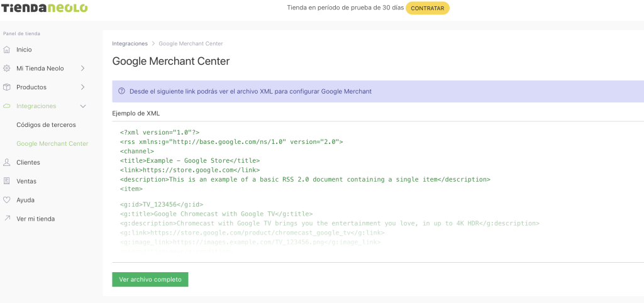Click the xml version line in code

160,132
